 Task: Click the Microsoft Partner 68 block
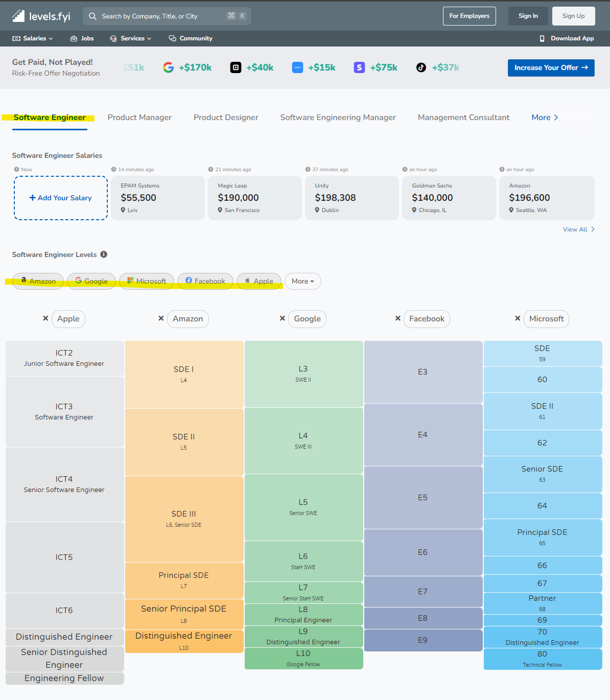[x=543, y=603]
